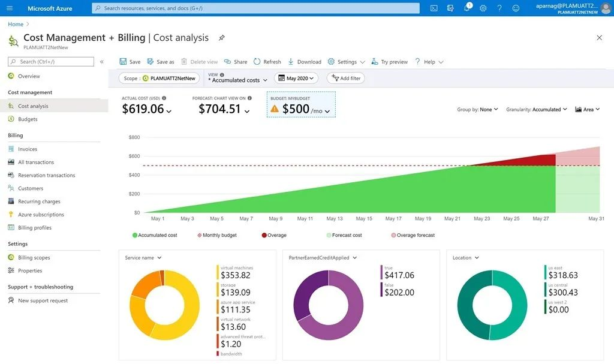614x364 pixels.
Task: Open the Granularity Accumulated dropdown
Action: [537, 109]
